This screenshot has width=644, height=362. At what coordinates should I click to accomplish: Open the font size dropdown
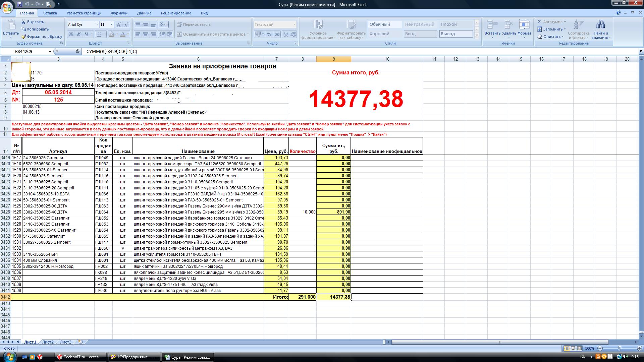click(x=111, y=24)
